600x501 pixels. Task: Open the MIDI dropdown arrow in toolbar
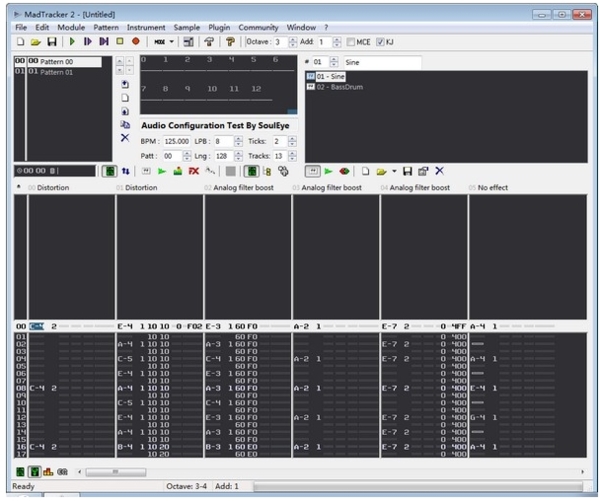coord(172,42)
